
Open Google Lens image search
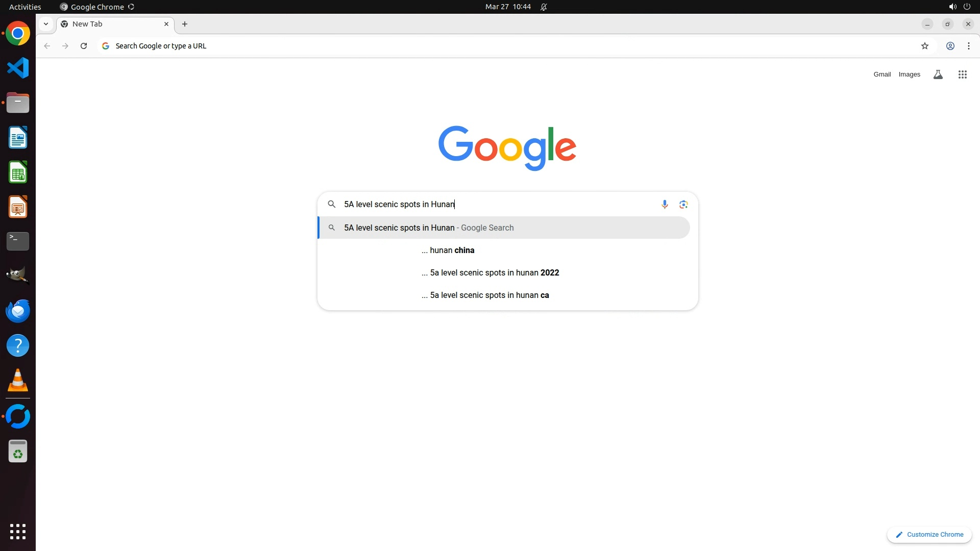683,205
